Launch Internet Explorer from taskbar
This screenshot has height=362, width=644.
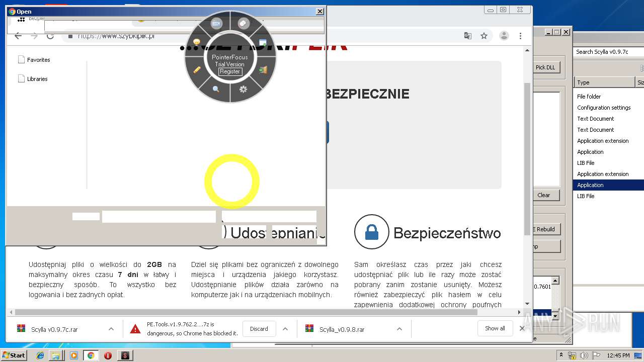tap(40, 355)
